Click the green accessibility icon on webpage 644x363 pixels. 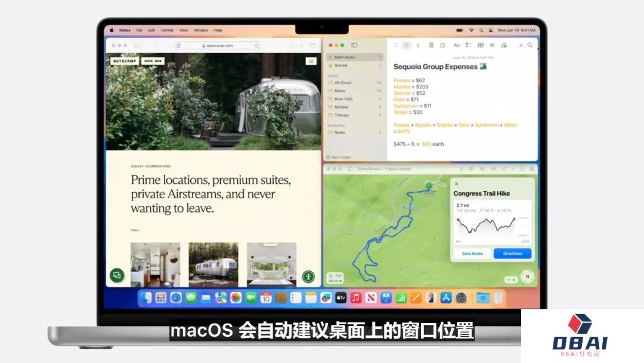pos(308,276)
